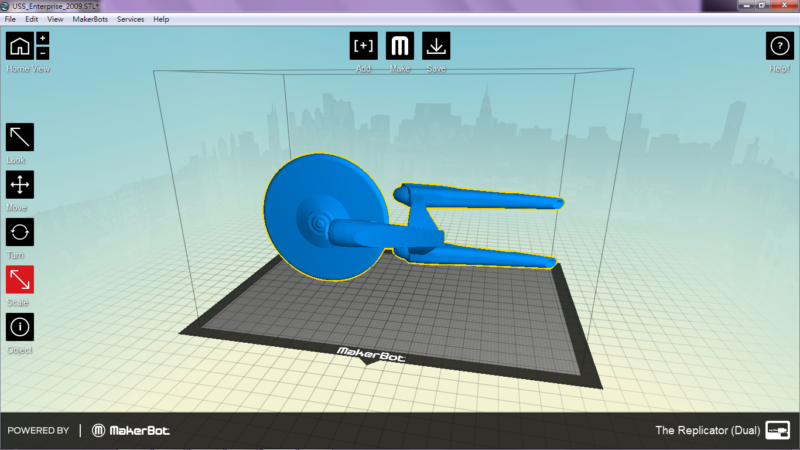
Task: Click the Add model icon
Action: tap(364, 46)
